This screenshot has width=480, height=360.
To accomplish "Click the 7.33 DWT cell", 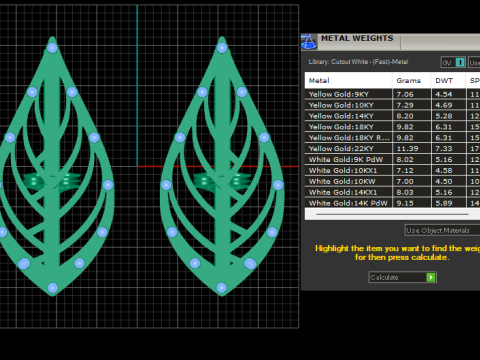I will tap(448, 149).
